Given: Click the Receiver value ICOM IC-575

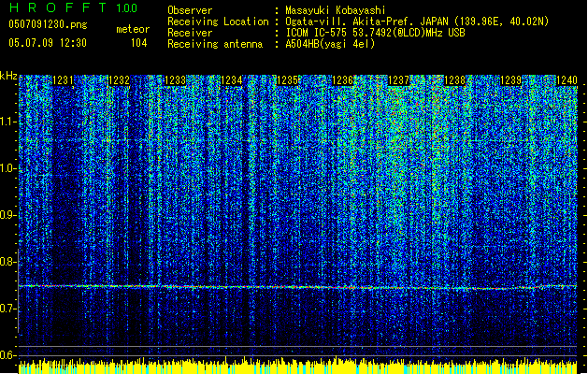Looking at the screenshot, I should (x=317, y=33).
